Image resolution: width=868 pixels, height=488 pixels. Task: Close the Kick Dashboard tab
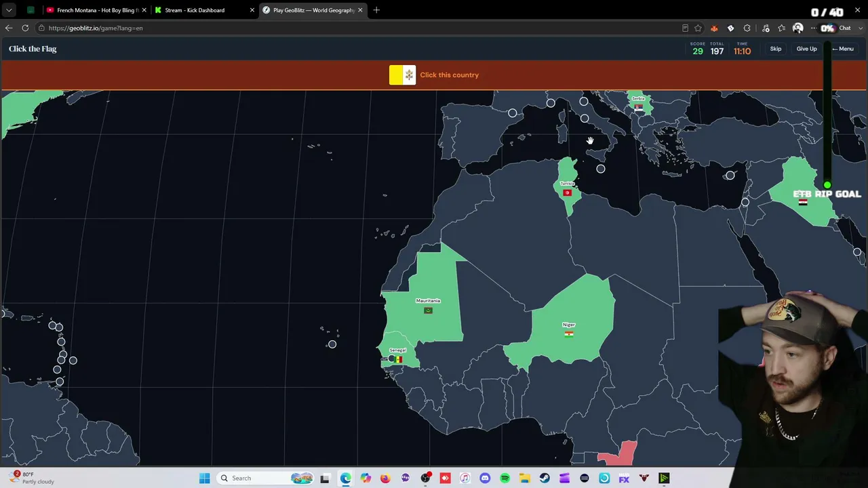tap(252, 10)
